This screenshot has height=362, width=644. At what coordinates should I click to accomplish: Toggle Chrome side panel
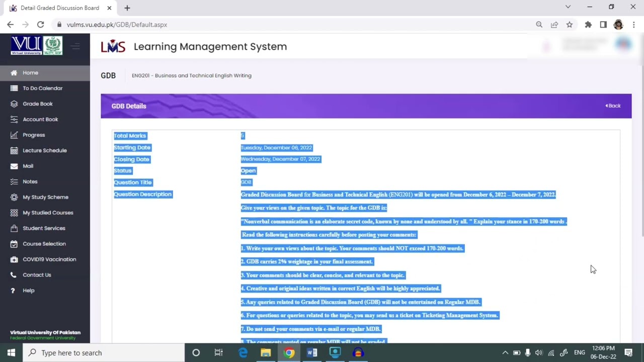[x=603, y=25]
